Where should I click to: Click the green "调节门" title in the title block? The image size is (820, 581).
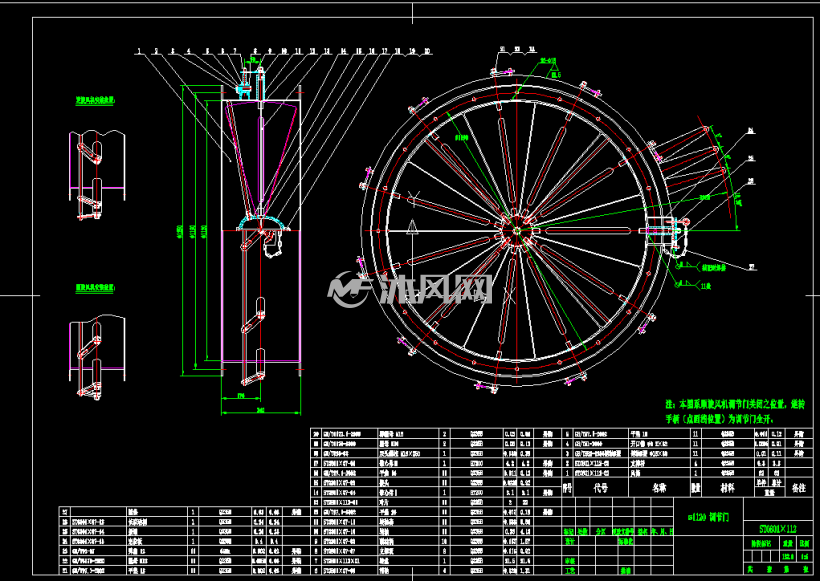pos(708,517)
